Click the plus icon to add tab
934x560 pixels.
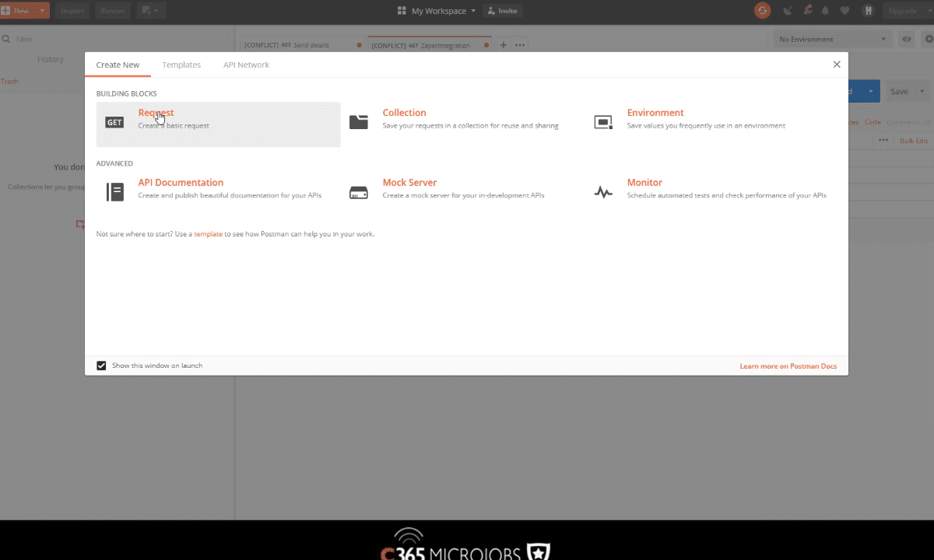coord(503,45)
